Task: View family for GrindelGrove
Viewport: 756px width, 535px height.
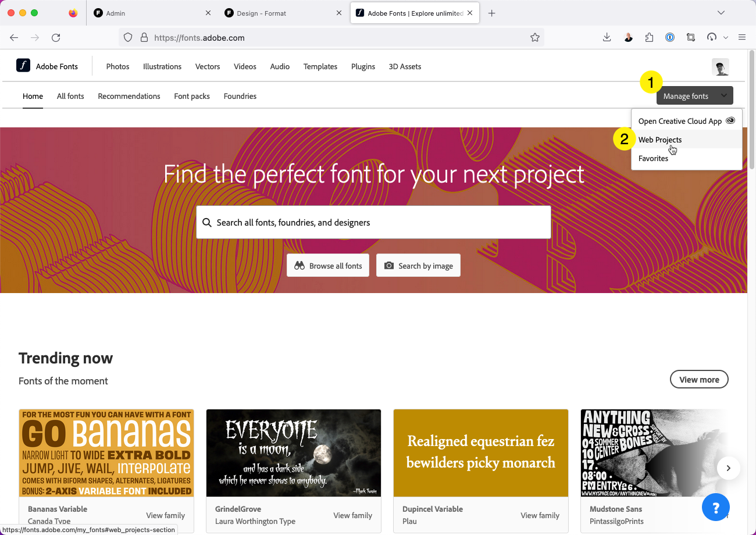Action: point(352,515)
